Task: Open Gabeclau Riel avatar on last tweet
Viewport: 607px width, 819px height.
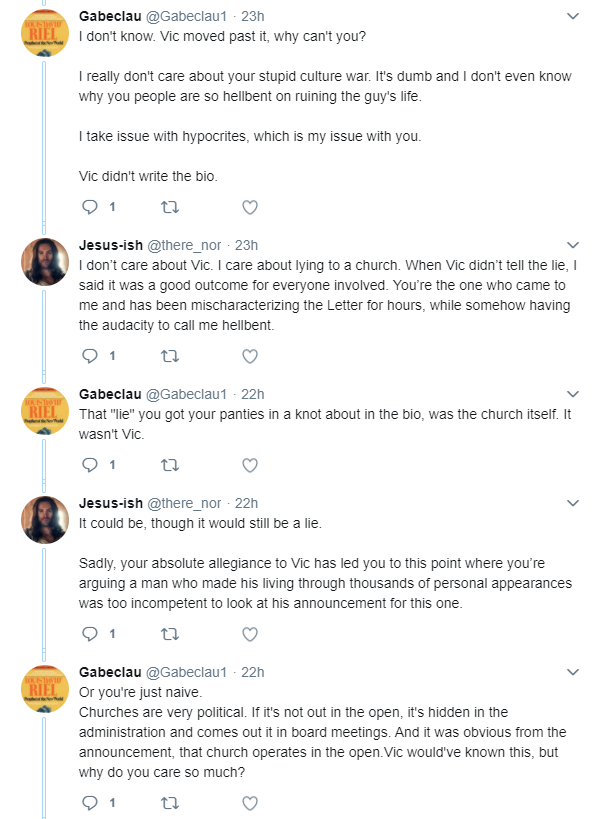Action: pos(45,688)
